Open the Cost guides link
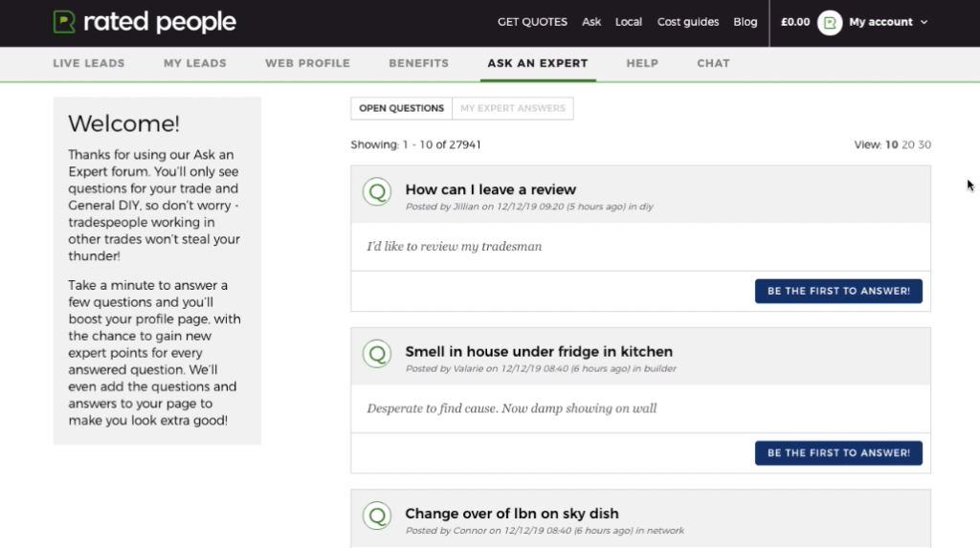This screenshot has height=548, width=980. click(687, 22)
